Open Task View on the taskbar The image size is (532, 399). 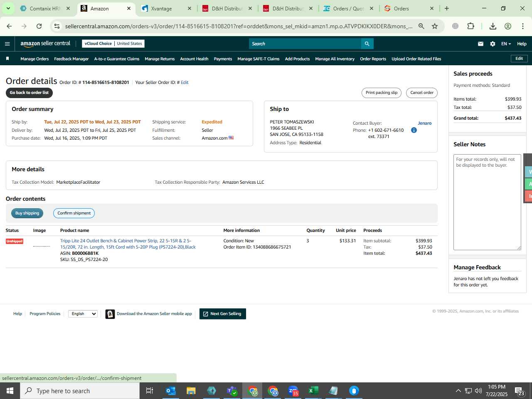(x=150, y=391)
